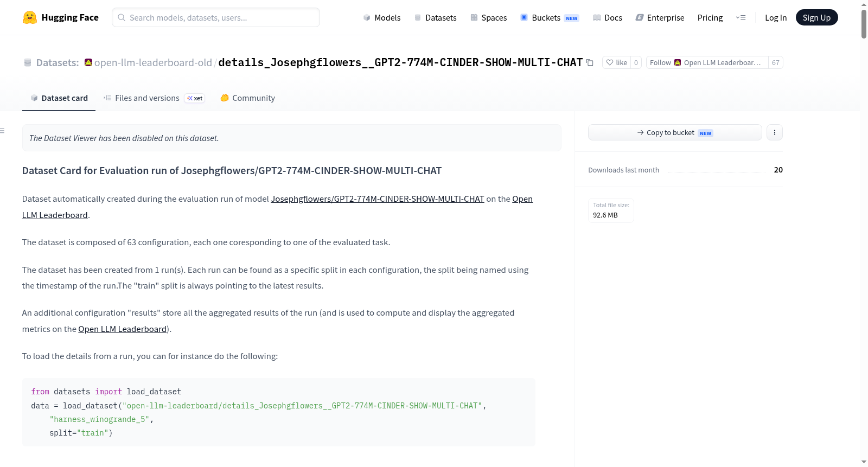Open the open-llm-leaderboard-old organization
This screenshot has width=868, height=467.
pyautogui.click(x=153, y=63)
